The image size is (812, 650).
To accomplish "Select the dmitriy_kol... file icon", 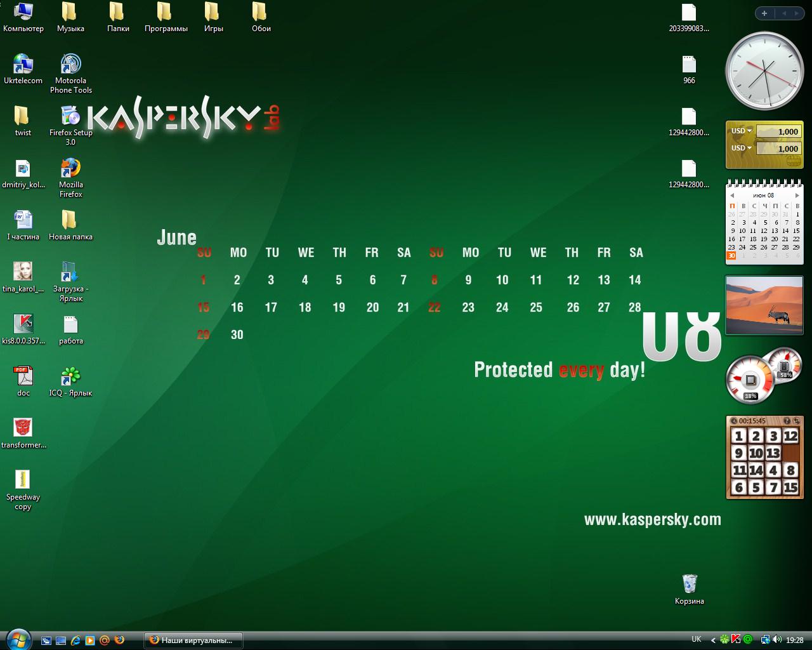I will click(23, 173).
